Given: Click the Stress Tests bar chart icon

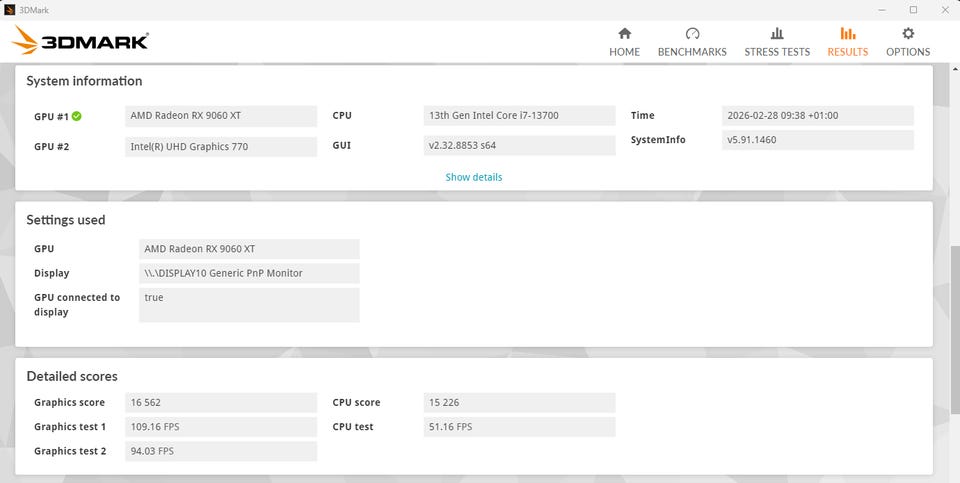Looking at the screenshot, I should [x=777, y=33].
